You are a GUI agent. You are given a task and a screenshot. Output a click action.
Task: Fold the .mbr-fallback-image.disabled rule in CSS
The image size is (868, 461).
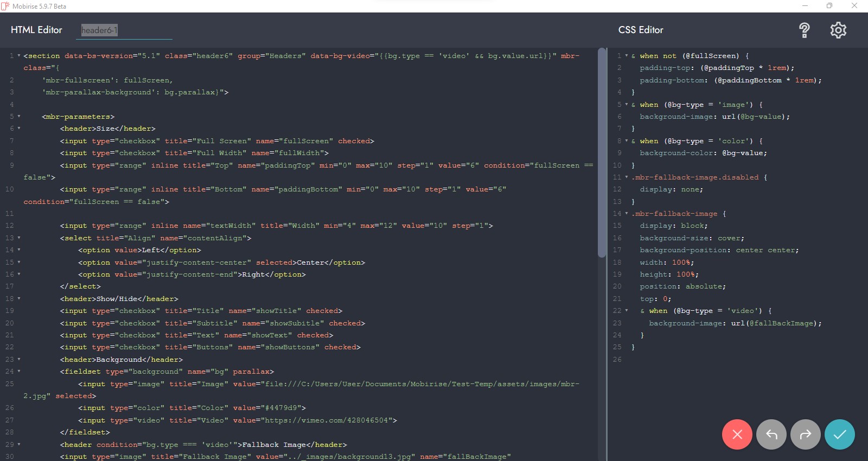pos(627,177)
